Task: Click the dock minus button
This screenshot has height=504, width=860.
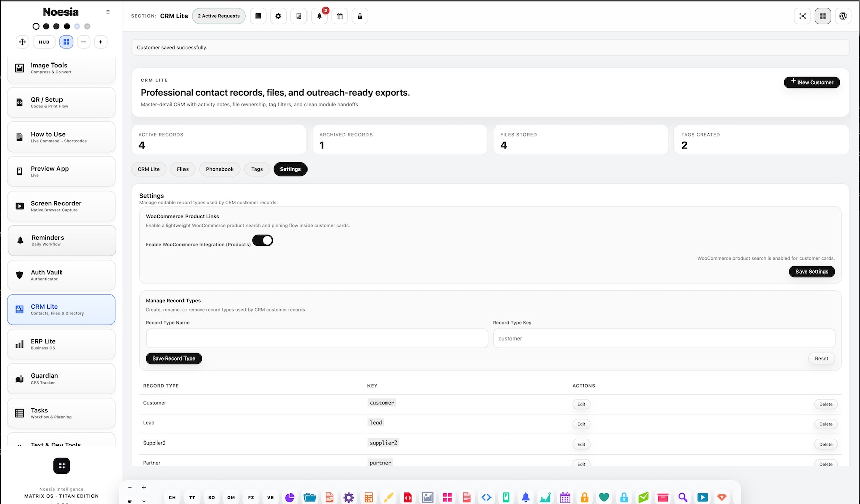Action: pyautogui.click(x=130, y=487)
